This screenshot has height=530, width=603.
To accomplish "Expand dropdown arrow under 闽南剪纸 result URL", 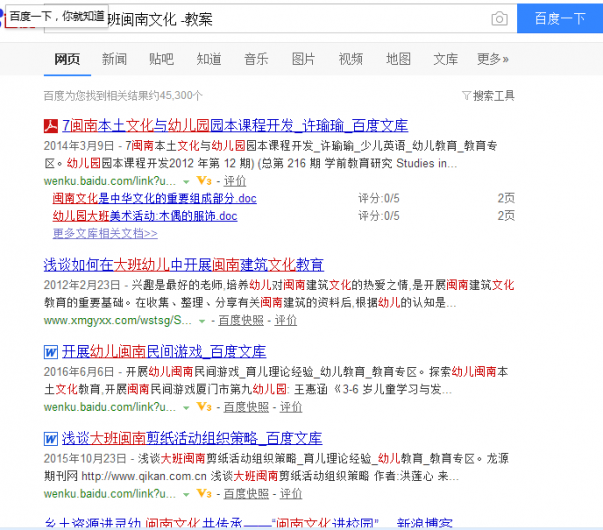I will [186, 495].
